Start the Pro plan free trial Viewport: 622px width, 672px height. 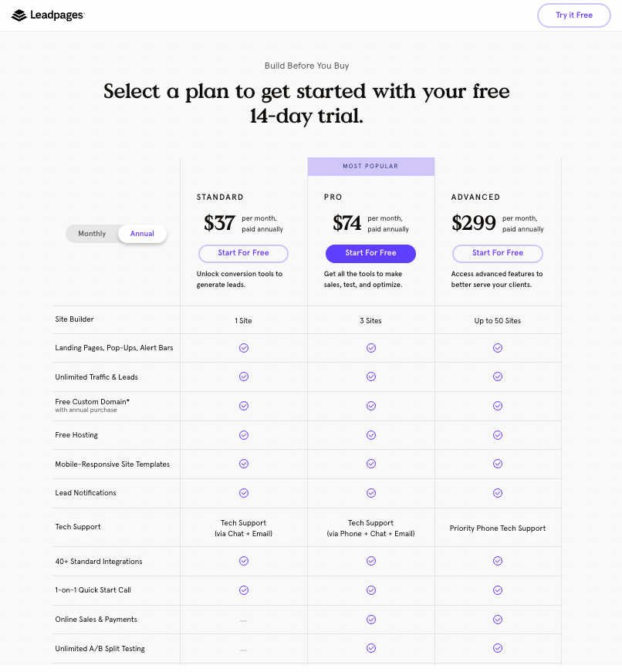[370, 253]
